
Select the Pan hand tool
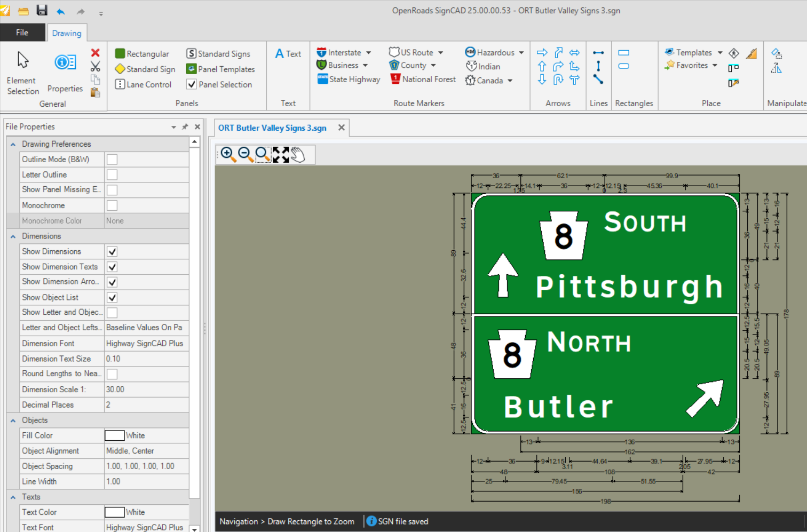[x=298, y=155]
